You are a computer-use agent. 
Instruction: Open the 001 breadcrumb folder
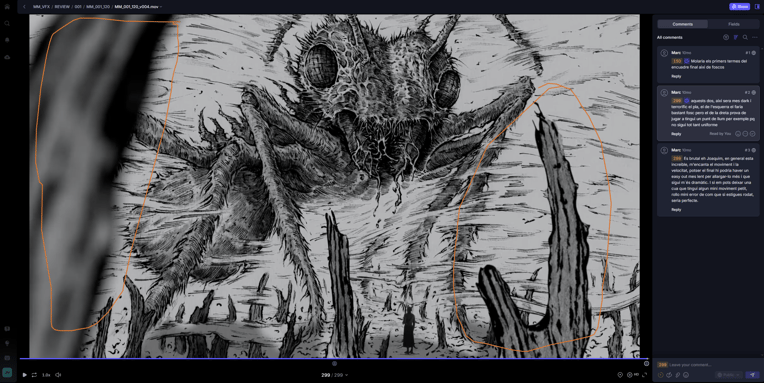pyautogui.click(x=78, y=7)
